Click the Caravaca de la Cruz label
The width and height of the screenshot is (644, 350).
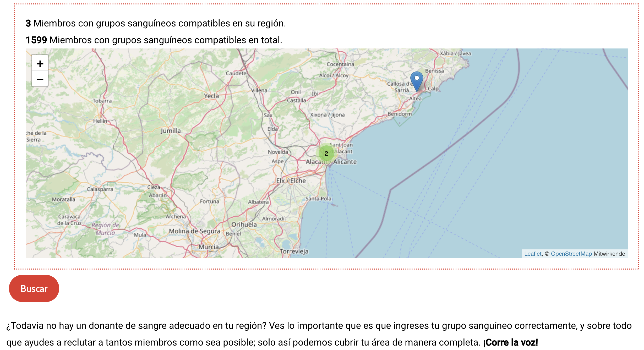click(69, 220)
